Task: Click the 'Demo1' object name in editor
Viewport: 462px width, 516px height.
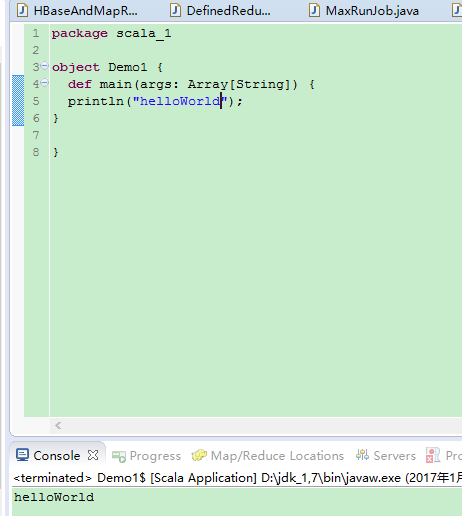Action: [x=128, y=67]
